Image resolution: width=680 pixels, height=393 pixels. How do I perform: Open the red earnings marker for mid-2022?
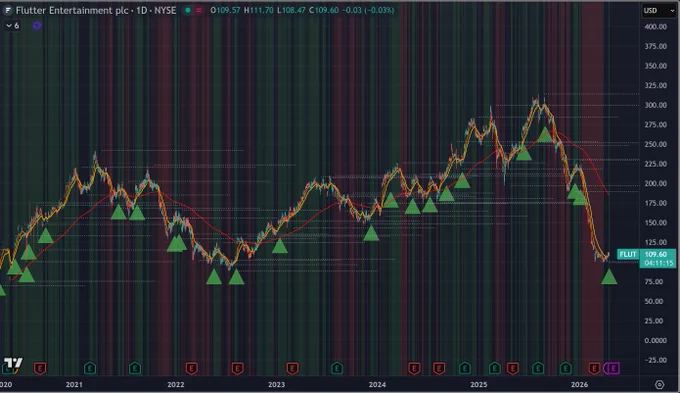pos(237,368)
